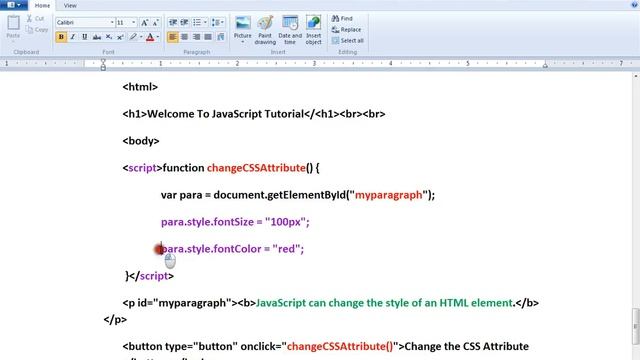Click the right indent marker on ruler
The image size is (640, 360).
pos(545,65)
